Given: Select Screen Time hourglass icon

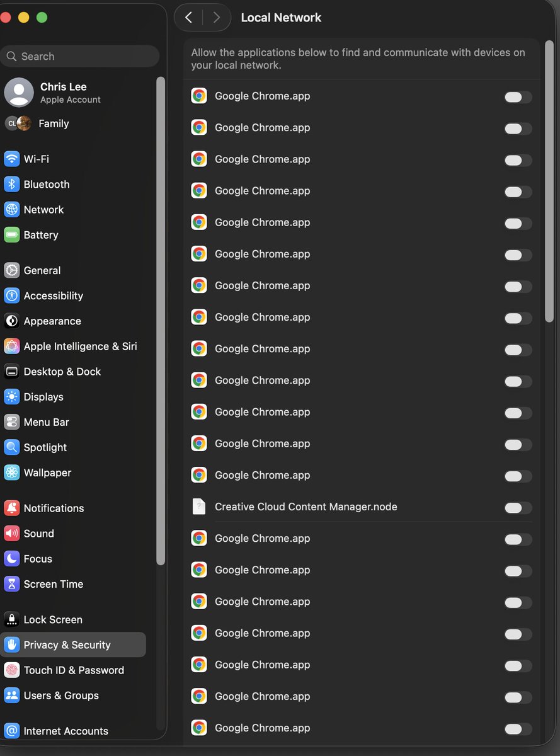Looking at the screenshot, I should (12, 583).
